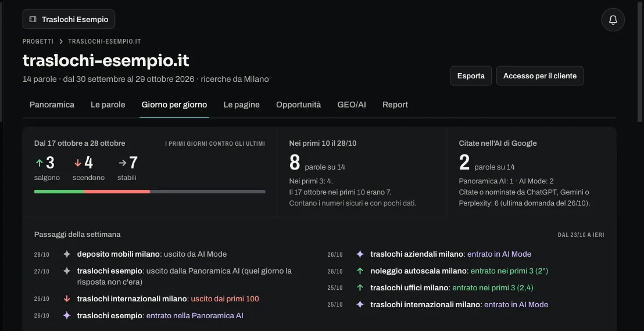The height and width of the screenshot is (331, 644).
Task: Click the 'Citate nell'AI di Google' heading
Action: [498, 143]
